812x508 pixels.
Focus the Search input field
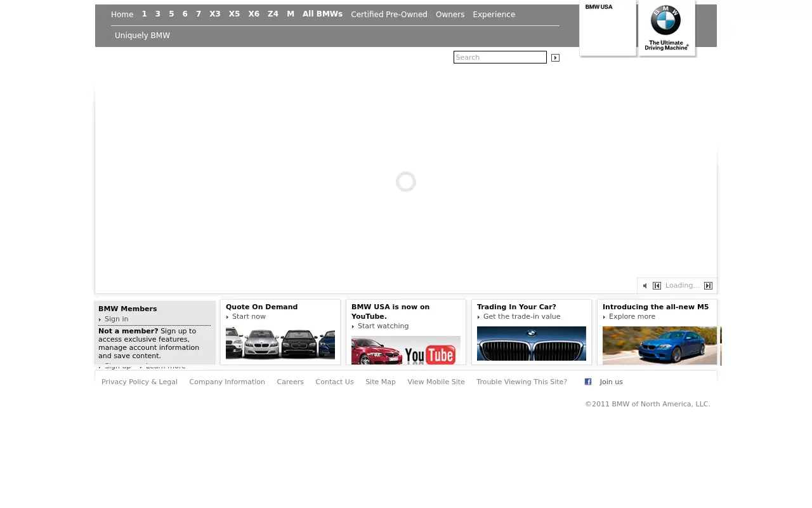click(x=500, y=57)
